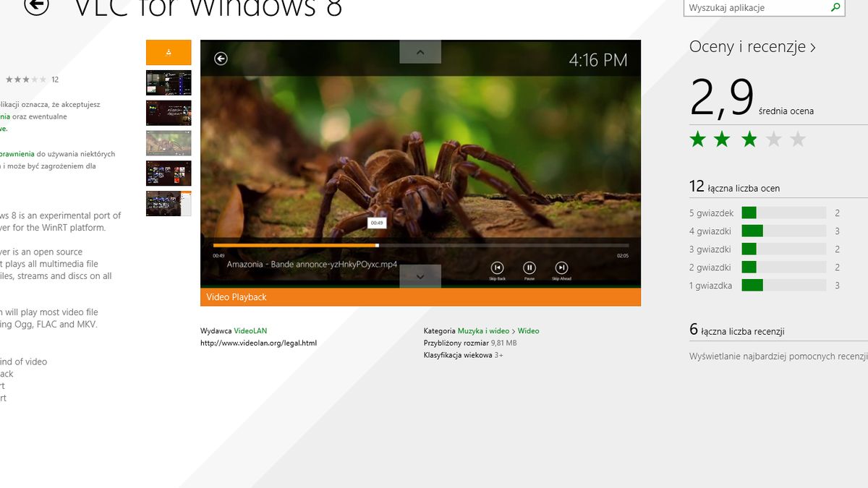
Task: Click the videolan.org legal URL text
Action: click(x=258, y=343)
